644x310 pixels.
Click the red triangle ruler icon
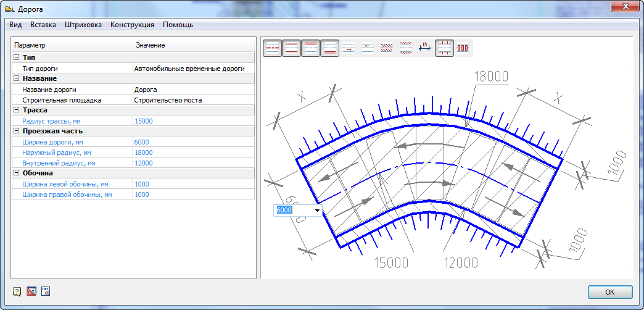coord(31,292)
